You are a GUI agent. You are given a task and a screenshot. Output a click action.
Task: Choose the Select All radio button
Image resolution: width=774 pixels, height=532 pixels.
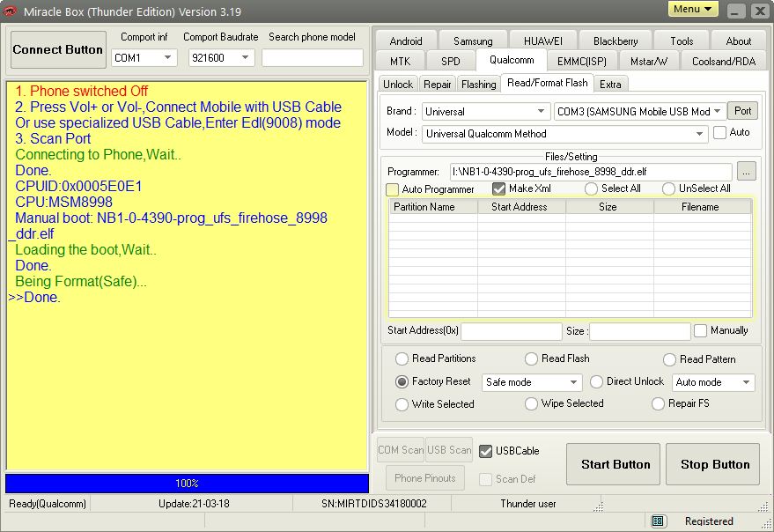point(591,189)
